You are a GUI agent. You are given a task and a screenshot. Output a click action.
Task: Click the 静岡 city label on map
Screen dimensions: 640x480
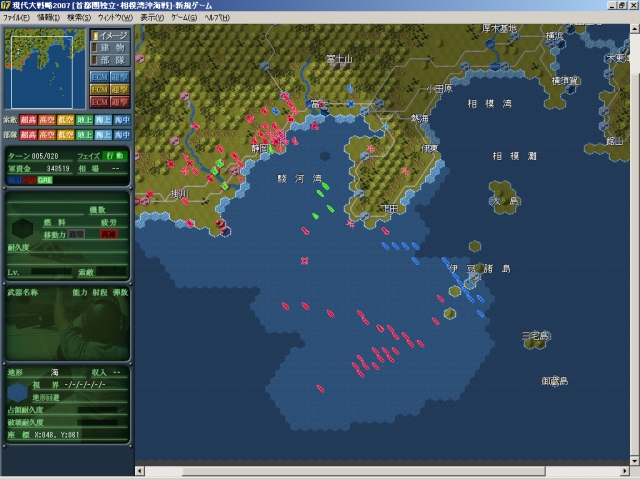[260, 149]
